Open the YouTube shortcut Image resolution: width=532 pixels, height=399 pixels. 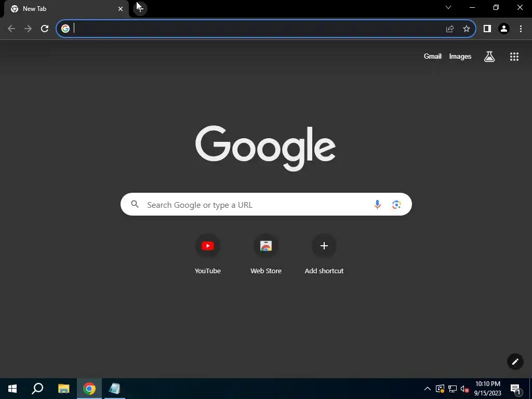pos(208,254)
